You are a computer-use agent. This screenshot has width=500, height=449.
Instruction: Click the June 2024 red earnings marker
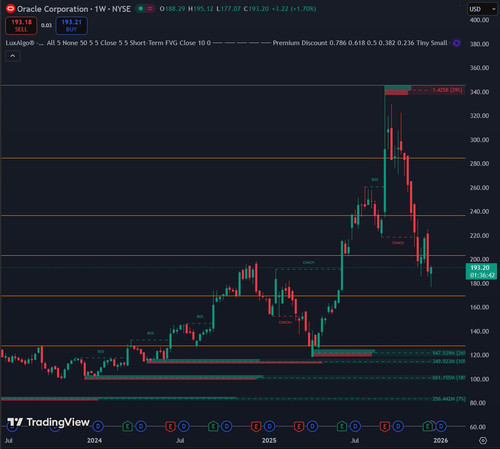170,426
